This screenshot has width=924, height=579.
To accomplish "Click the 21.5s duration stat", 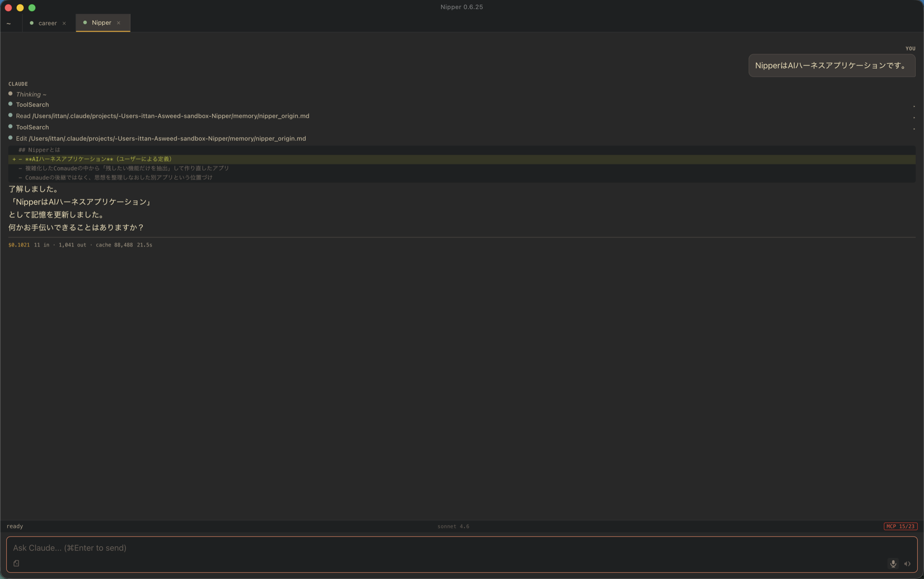I will 144,245.
